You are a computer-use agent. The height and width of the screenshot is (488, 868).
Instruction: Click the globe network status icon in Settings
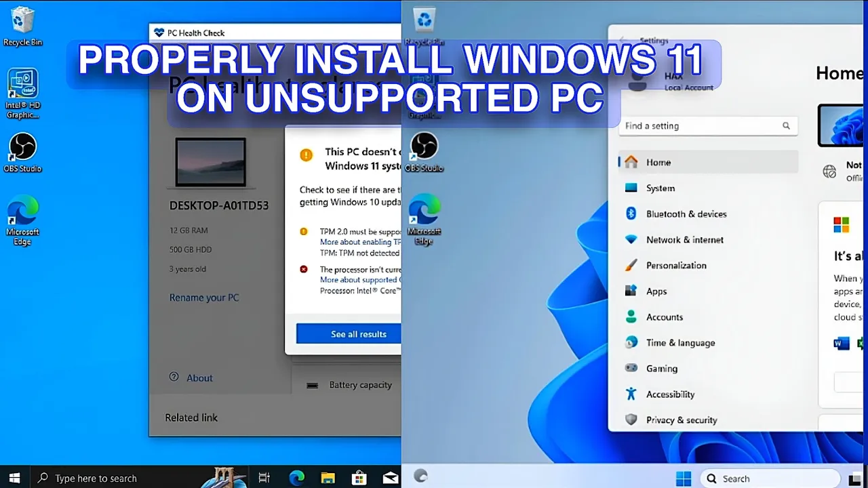click(829, 171)
